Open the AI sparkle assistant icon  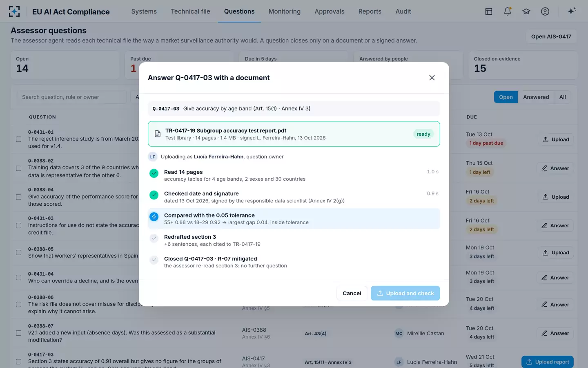pyautogui.click(x=572, y=11)
